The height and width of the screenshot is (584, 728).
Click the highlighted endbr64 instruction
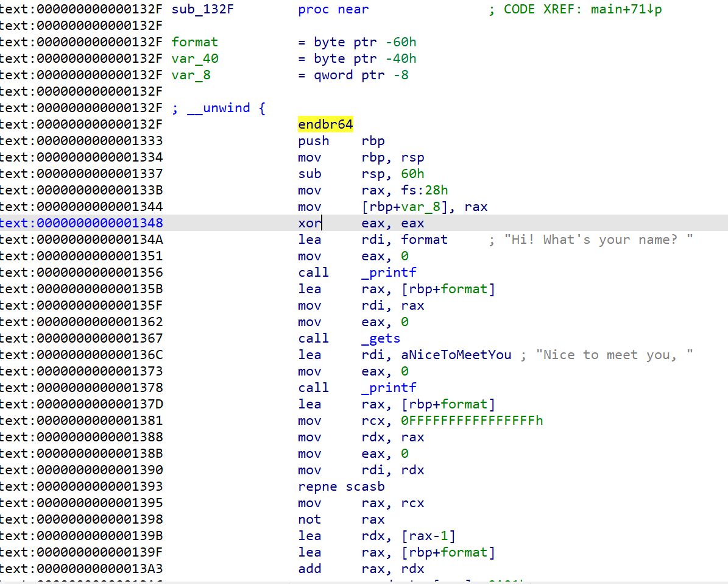[325, 124]
